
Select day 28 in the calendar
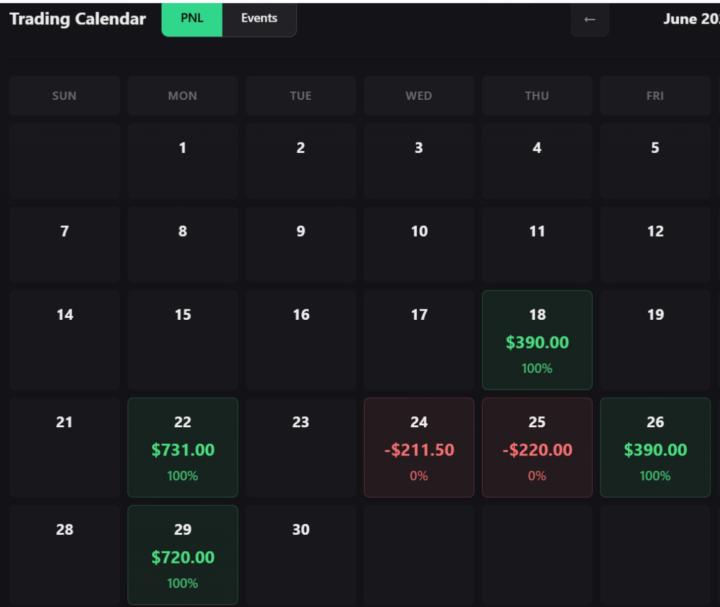pyautogui.click(x=64, y=555)
